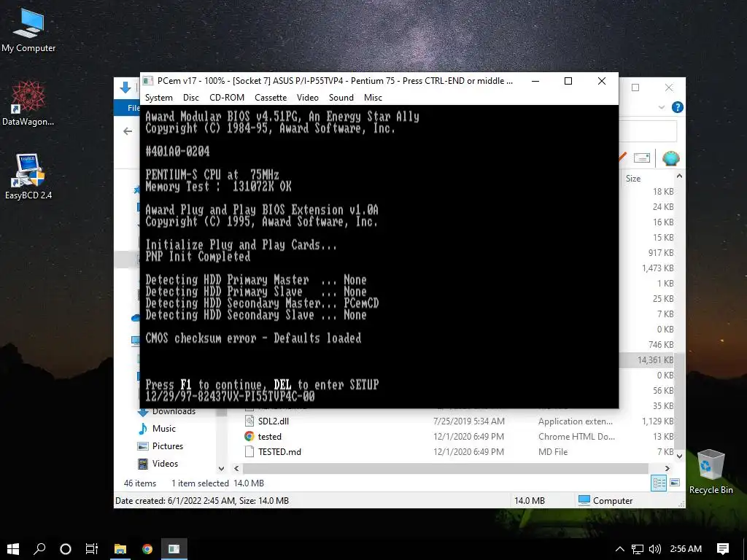Image resolution: width=747 pixels, height=560 pixels.
Task: Click the Explorer search box
Action: [648, 131]
